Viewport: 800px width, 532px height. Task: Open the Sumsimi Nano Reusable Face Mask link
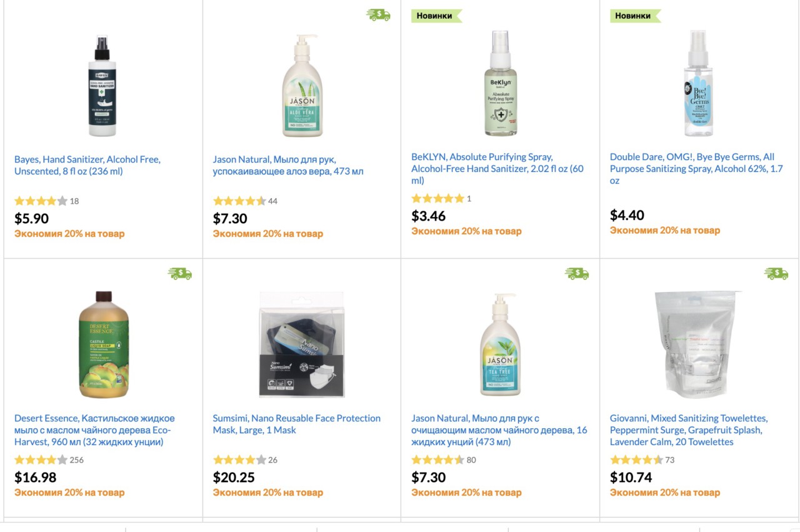pyautogui.click(x=297, y=424)
